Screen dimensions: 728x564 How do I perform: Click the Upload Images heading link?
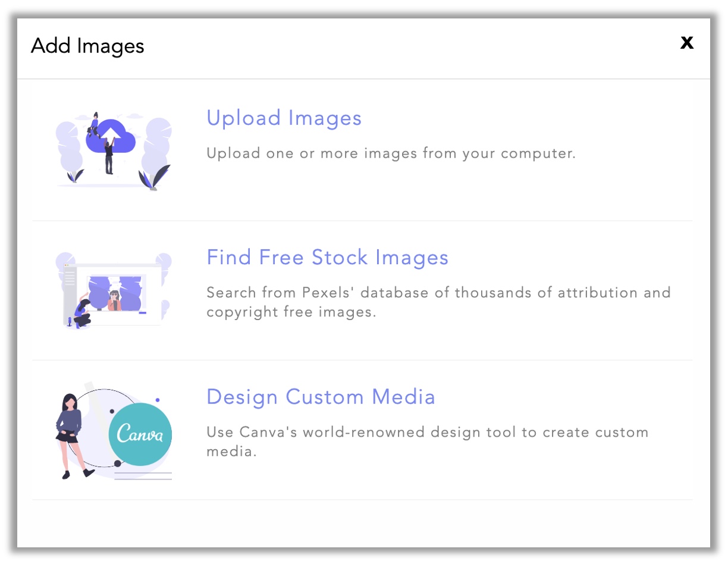click(284, 118)
